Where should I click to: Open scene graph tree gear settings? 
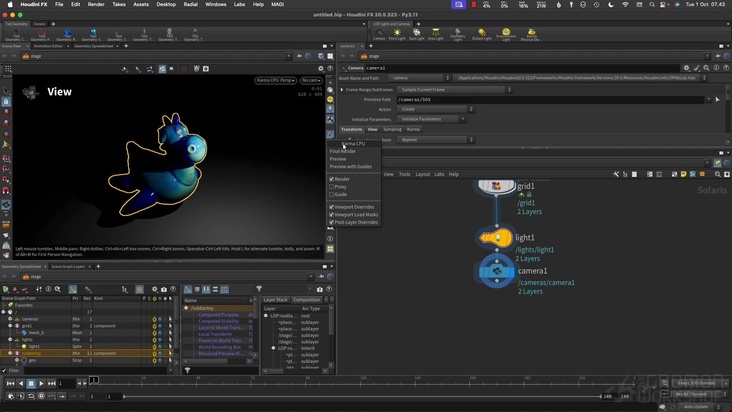click(155, 289)
